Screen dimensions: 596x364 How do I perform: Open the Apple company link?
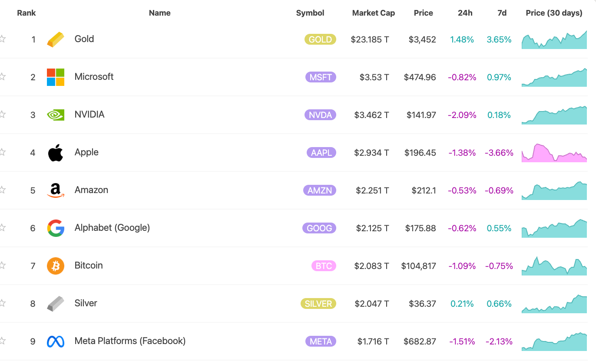[x=86, y=152]
